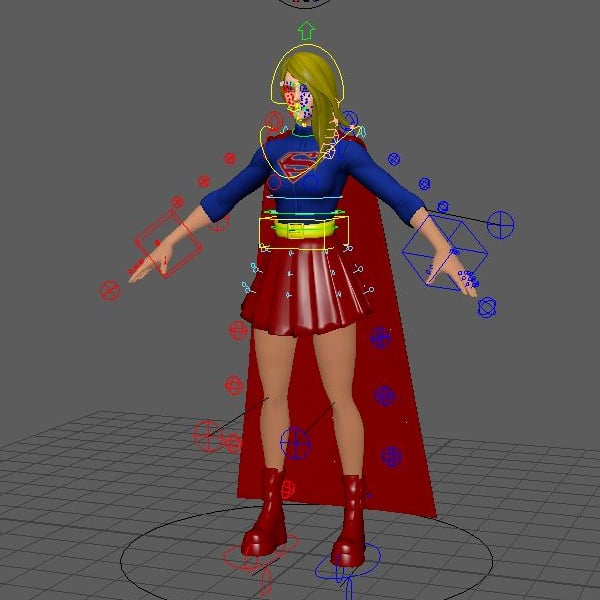Select the red foot control under the red-side boot

pos(261,552)
